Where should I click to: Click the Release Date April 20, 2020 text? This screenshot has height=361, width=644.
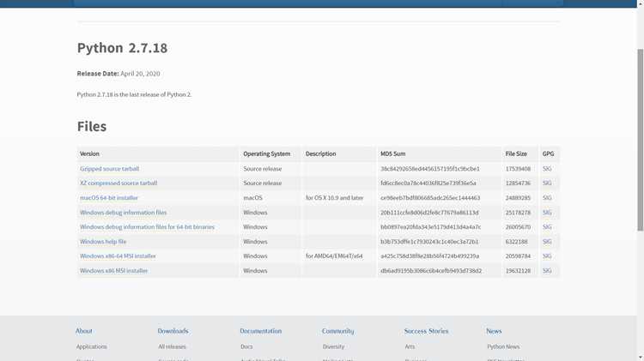(118, 74)
